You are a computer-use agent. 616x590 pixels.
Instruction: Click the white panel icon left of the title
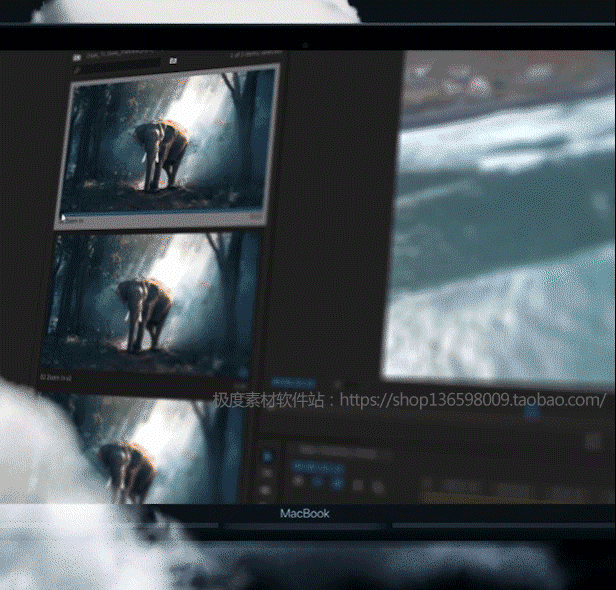coord(77,57)
